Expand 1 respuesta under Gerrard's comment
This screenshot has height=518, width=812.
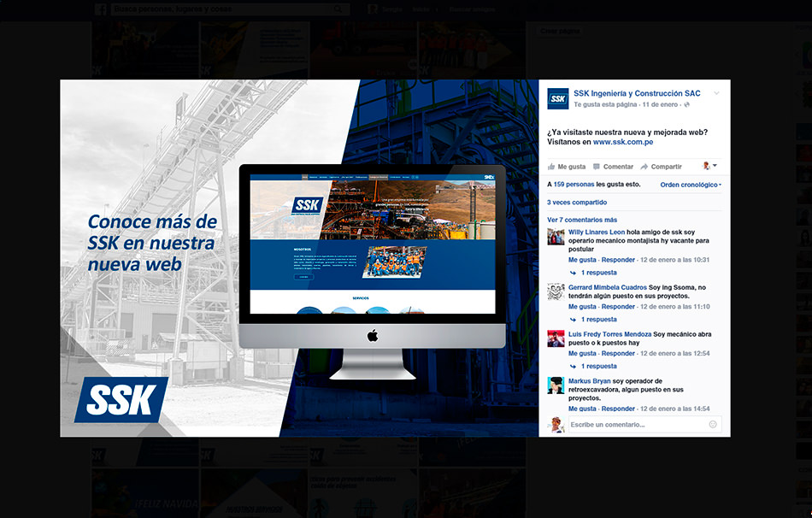click(x=598, y=320)
